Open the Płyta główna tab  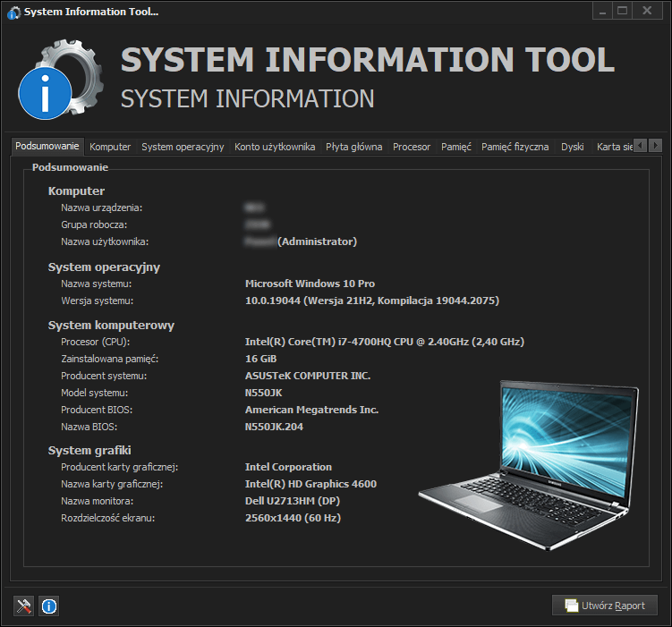point(354,147)
